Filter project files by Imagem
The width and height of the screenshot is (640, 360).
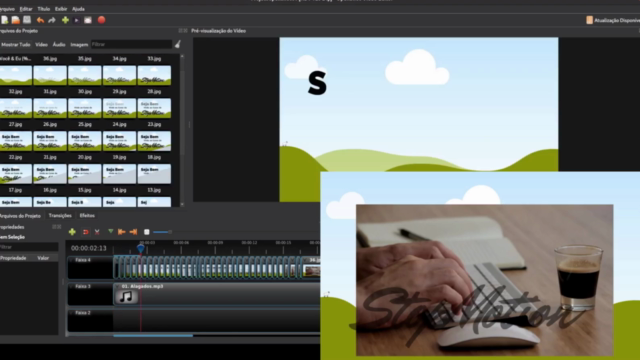(79, 44)
